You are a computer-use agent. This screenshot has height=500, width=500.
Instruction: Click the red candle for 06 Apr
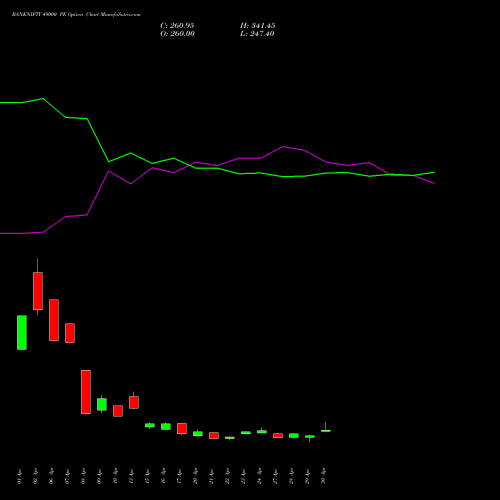pos(54,320)
